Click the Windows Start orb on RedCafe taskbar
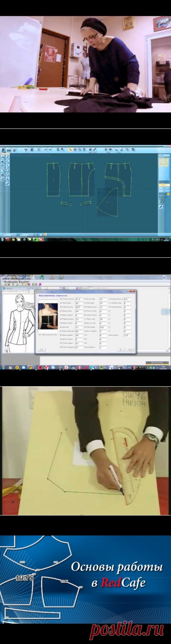Screen dimensions: 171x644 pyautogui.click(x=3, y=239)
